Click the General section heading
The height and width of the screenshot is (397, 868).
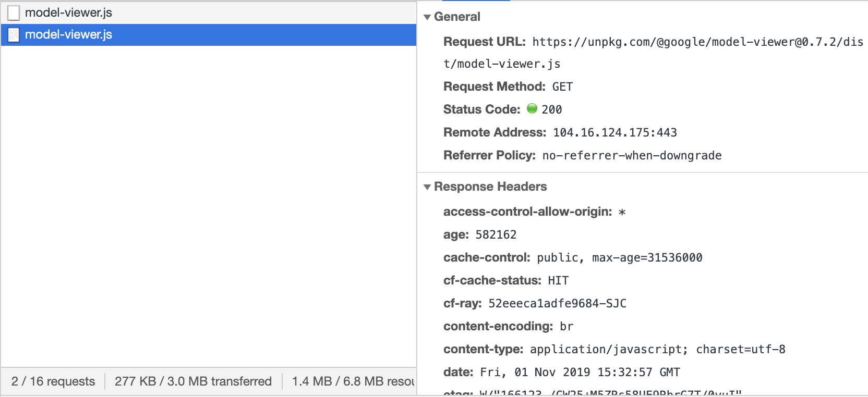pos(457,17)
